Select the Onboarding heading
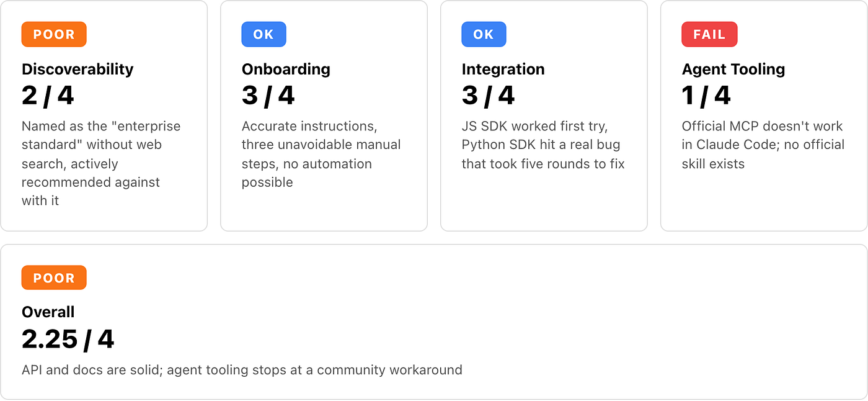868x401 pixels. tap(286, 69)
